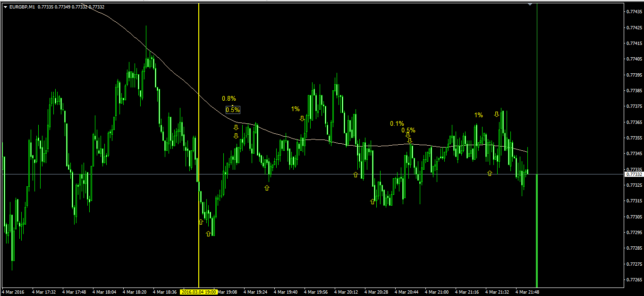Click the up arrow above the 21:16 time label
This screenshot has width=644, height=296.
point(490,174)
